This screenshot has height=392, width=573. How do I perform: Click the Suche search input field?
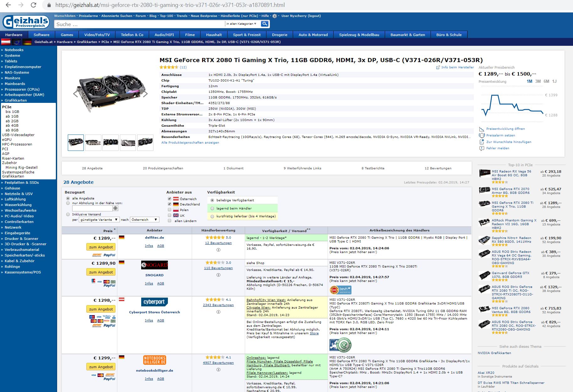[x=140, y=24]
